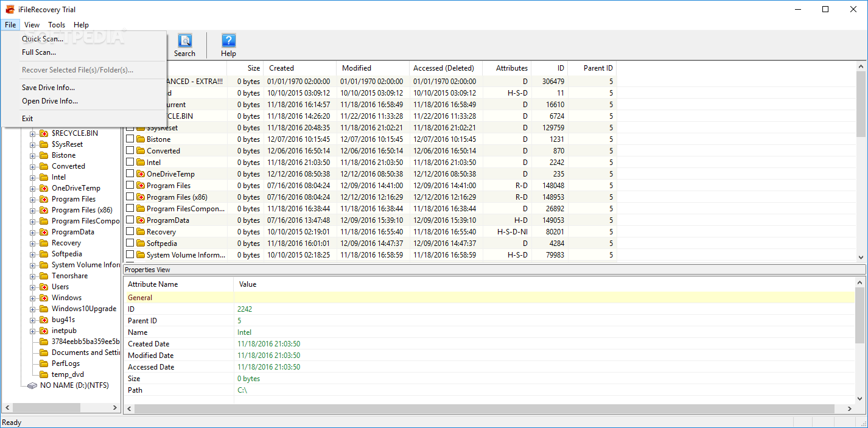Sort by the Parent ID column header

[x=592, y=68]
